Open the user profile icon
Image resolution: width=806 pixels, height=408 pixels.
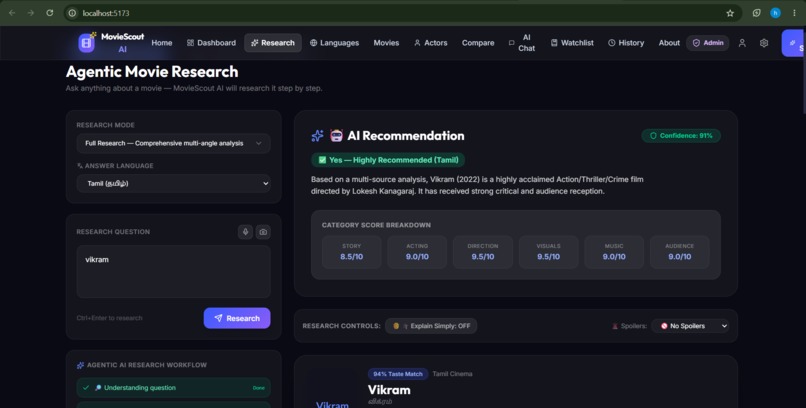coord(742,43)
